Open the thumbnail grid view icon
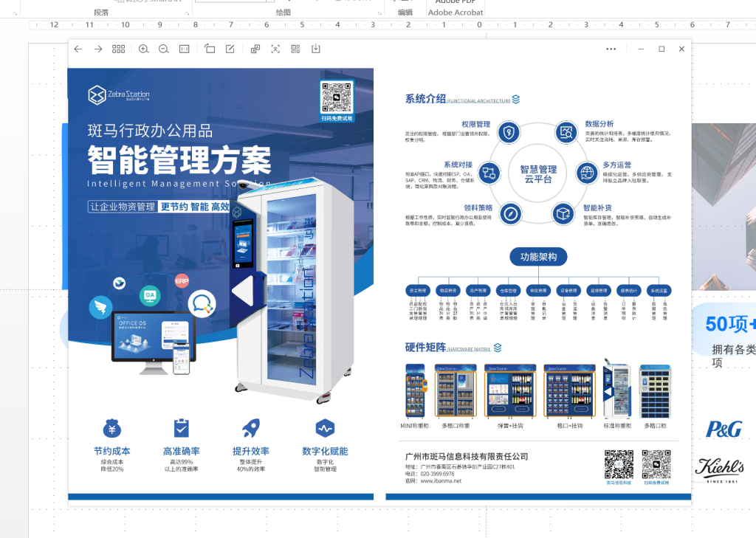 point(119,49)
